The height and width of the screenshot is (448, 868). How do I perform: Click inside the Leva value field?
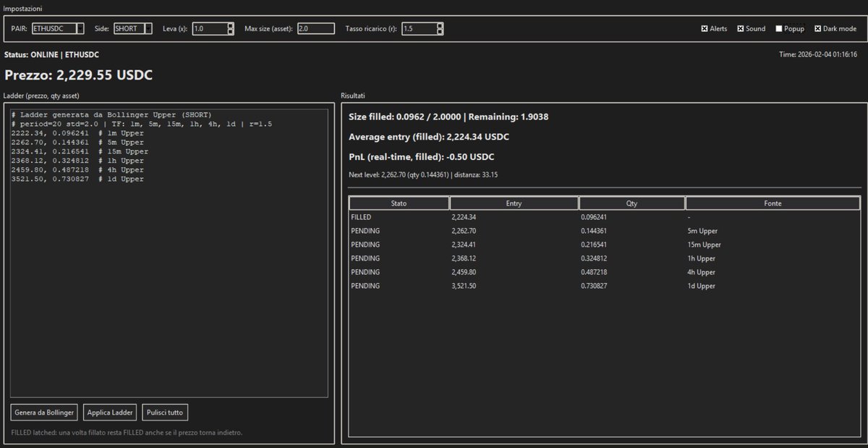click(x=210, y=28)
